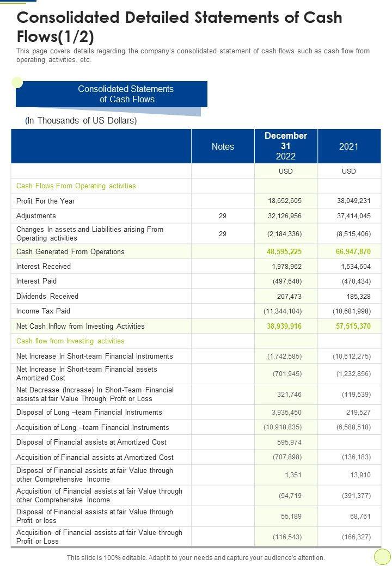Click the Interest Received row label

44,267
